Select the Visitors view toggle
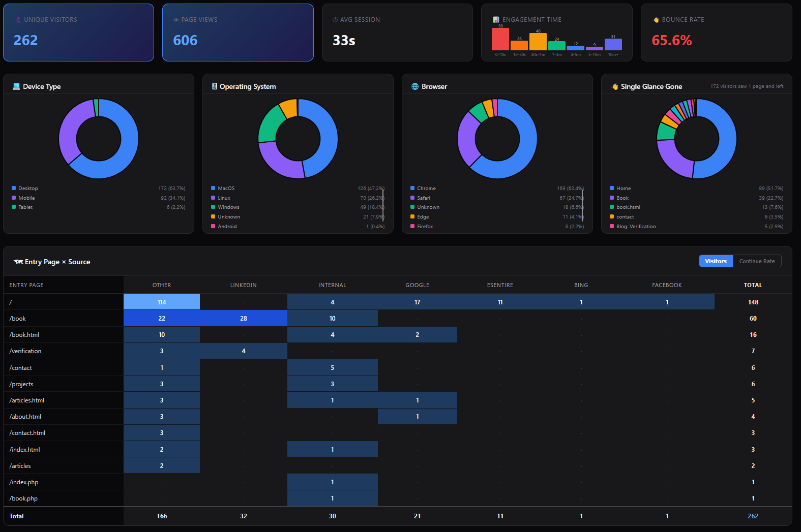Screen dimensions: 801x532 [716, 261]
